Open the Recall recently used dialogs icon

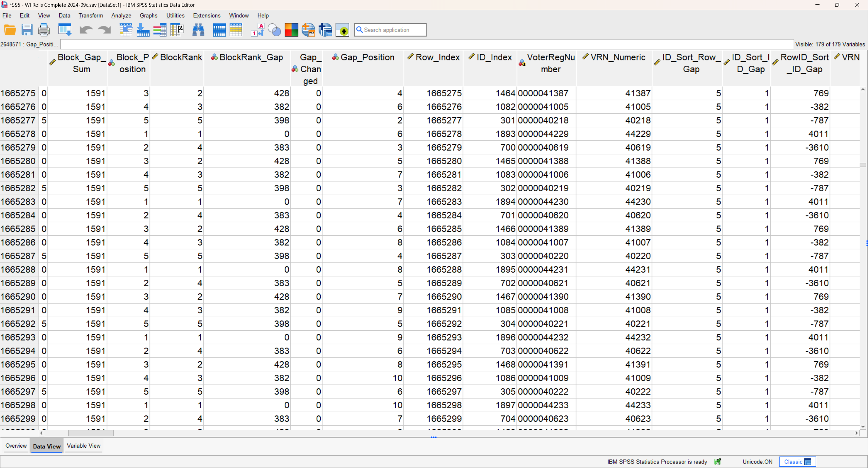(x=65, y=30)
